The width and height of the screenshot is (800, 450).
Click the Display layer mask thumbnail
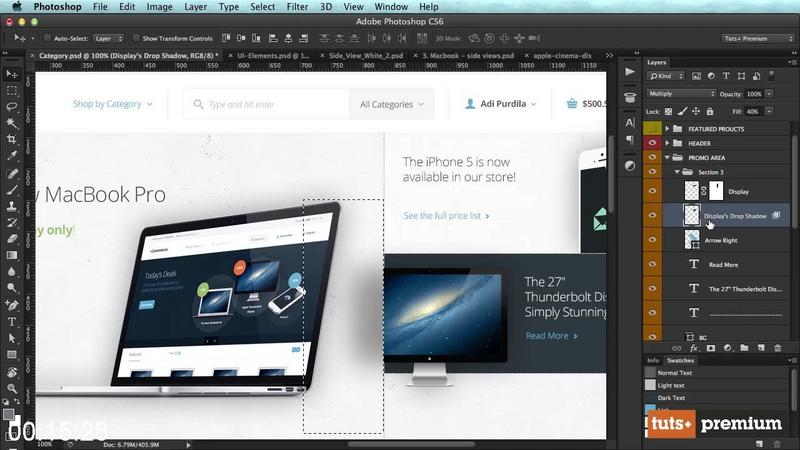tap(716, 191)
